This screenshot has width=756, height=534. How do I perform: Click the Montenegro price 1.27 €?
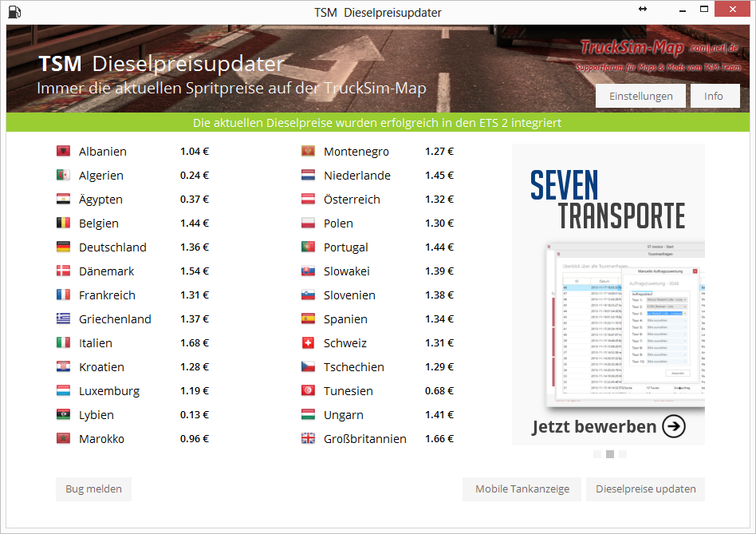click(439, 152)
